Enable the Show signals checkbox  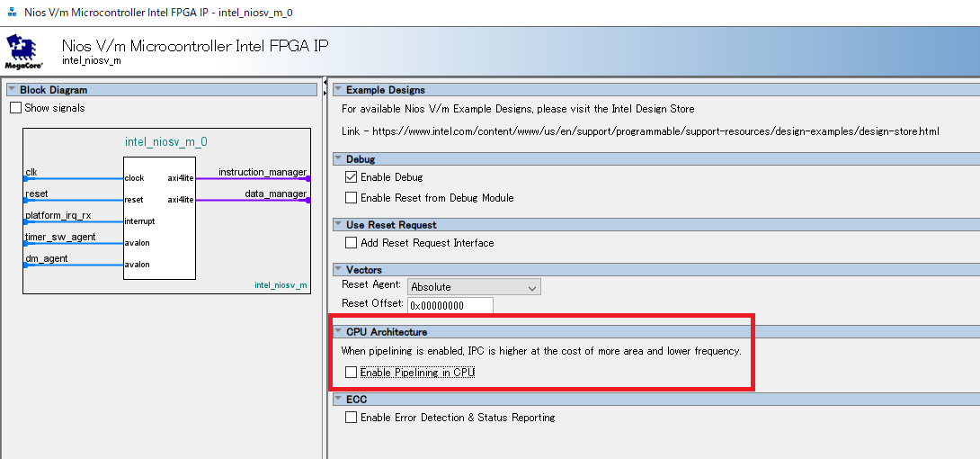coord(15,108)
